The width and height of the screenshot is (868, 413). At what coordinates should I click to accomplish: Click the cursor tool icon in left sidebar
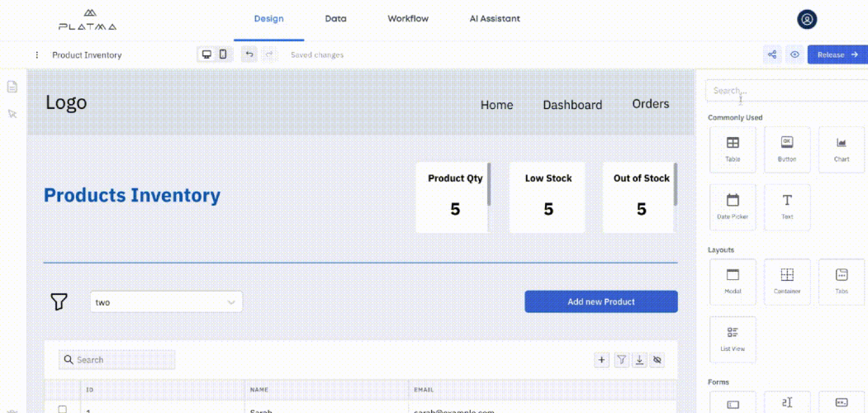click(x=12, y=113)
